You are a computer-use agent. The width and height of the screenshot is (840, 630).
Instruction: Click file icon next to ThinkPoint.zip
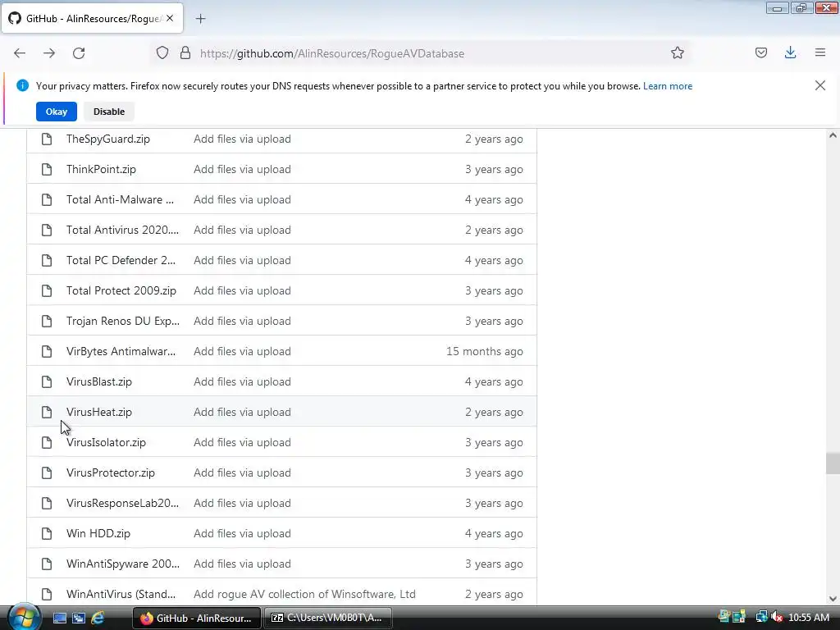pos(47,169)
